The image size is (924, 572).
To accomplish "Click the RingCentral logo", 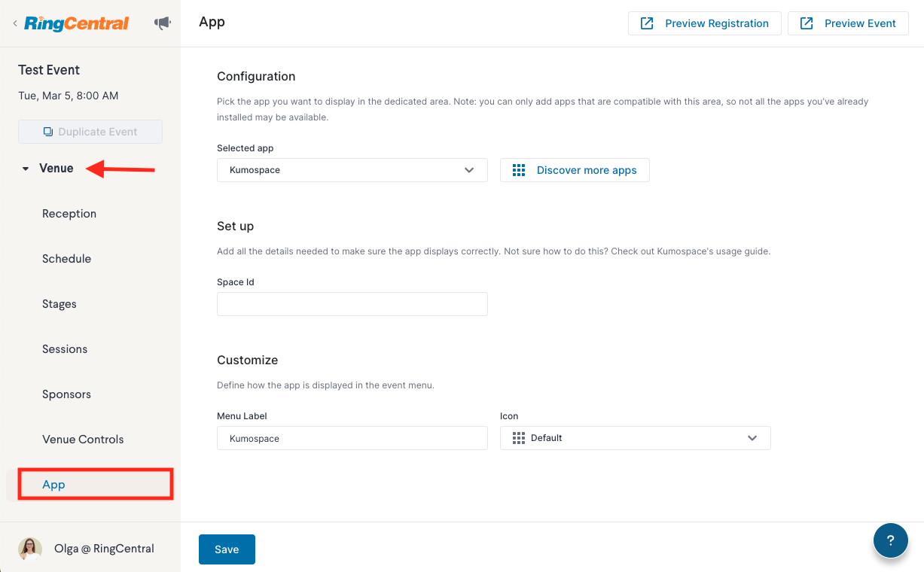I will pyautogui.click(x=76, y=23).
